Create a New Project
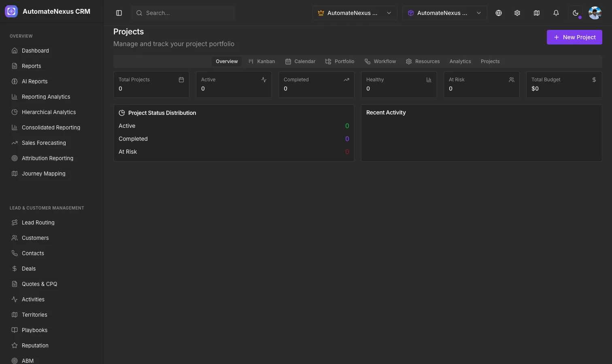Image resolution: width=612 pixels, height=364 pixels. tap(574, 37)
